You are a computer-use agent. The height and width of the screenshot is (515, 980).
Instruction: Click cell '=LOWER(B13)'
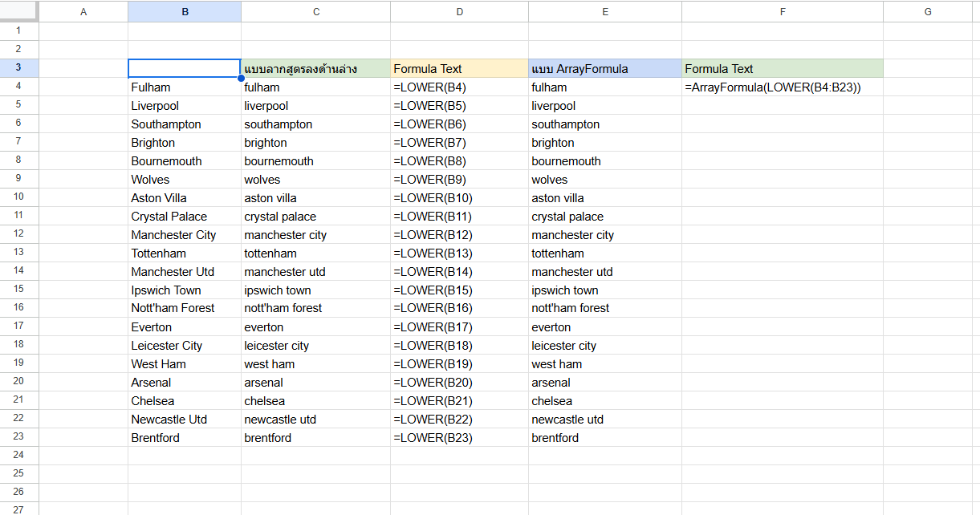click(x=459, y=253)
